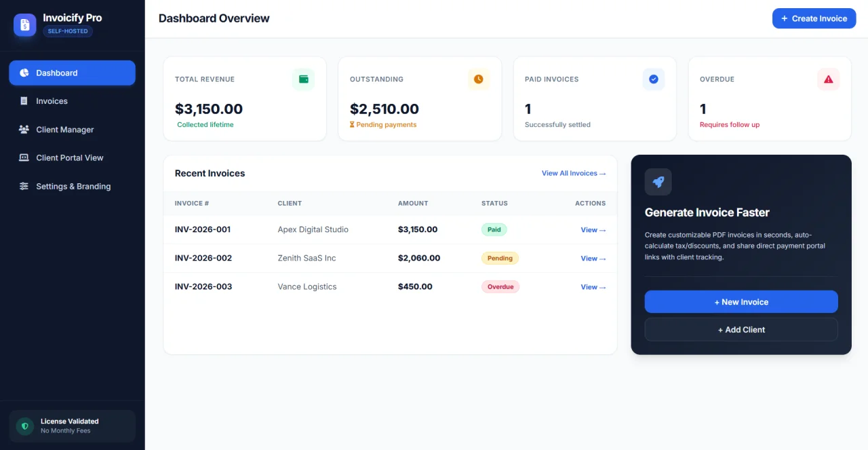Click the Client Portal View screen icon
This screenshot has width=868, height=450.
click(24, 157)
